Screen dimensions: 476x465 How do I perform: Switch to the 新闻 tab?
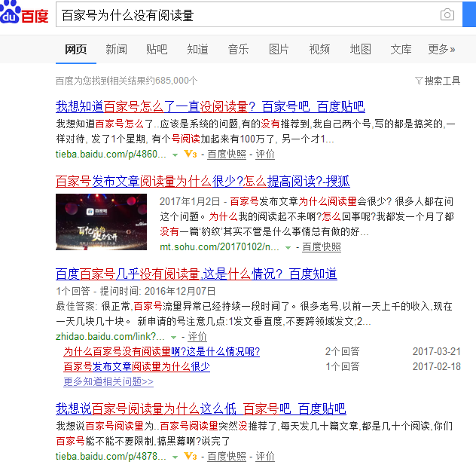pos(116,49)
